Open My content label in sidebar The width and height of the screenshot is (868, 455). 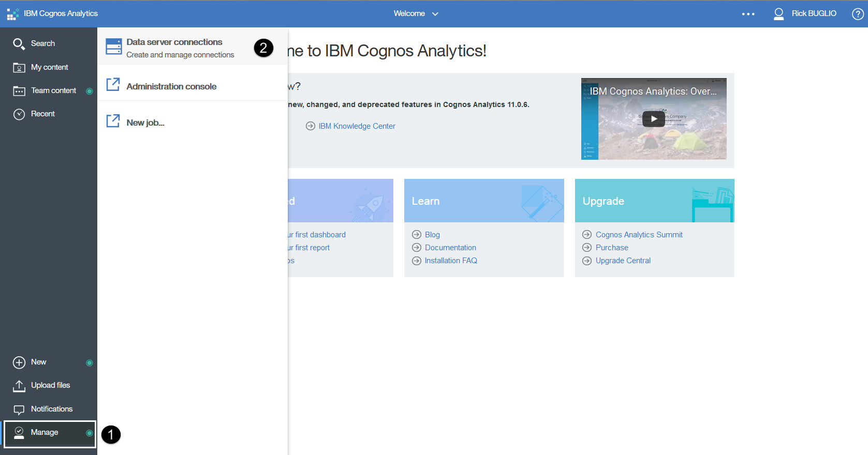coord(49,67)
